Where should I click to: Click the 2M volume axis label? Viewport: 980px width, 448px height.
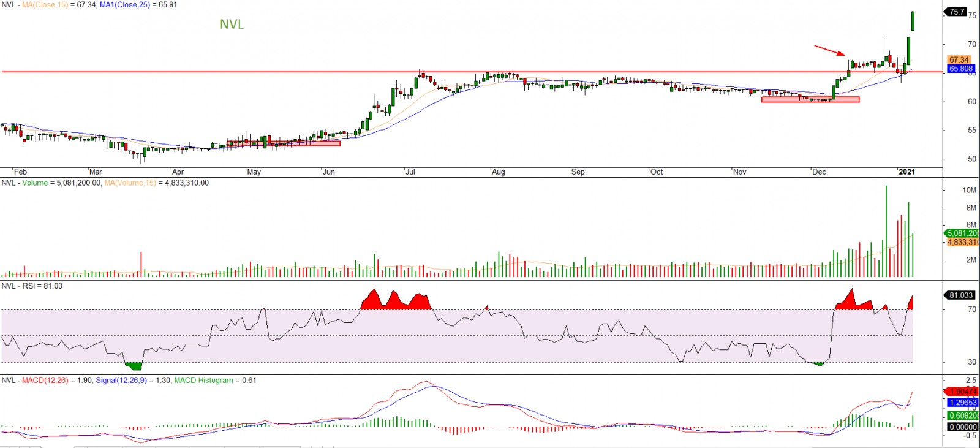coord(971,260)
